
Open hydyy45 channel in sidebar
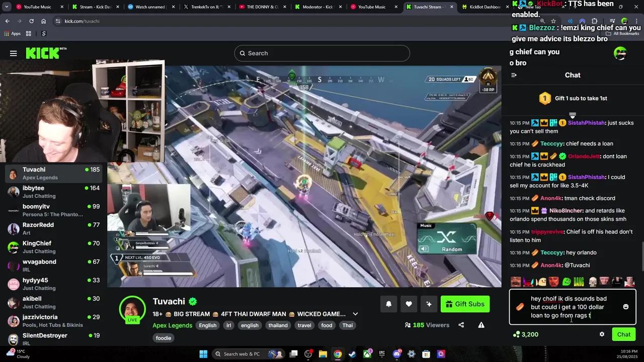[53, 284]
